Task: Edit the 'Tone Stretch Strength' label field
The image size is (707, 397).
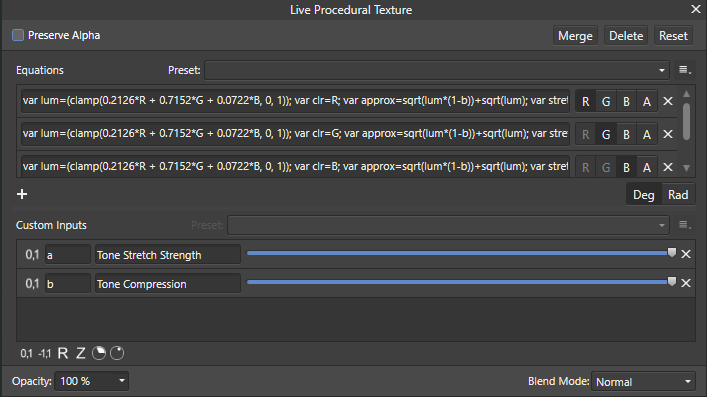Action: [x=168, y=255]
